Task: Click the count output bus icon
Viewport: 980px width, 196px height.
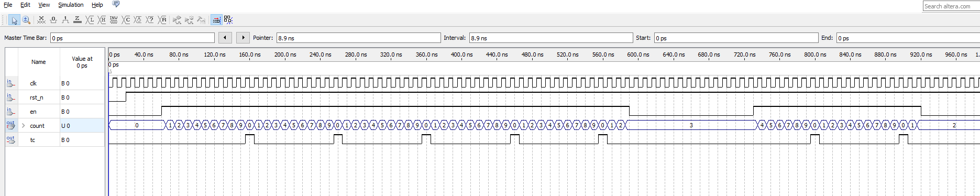Action: 11,126
